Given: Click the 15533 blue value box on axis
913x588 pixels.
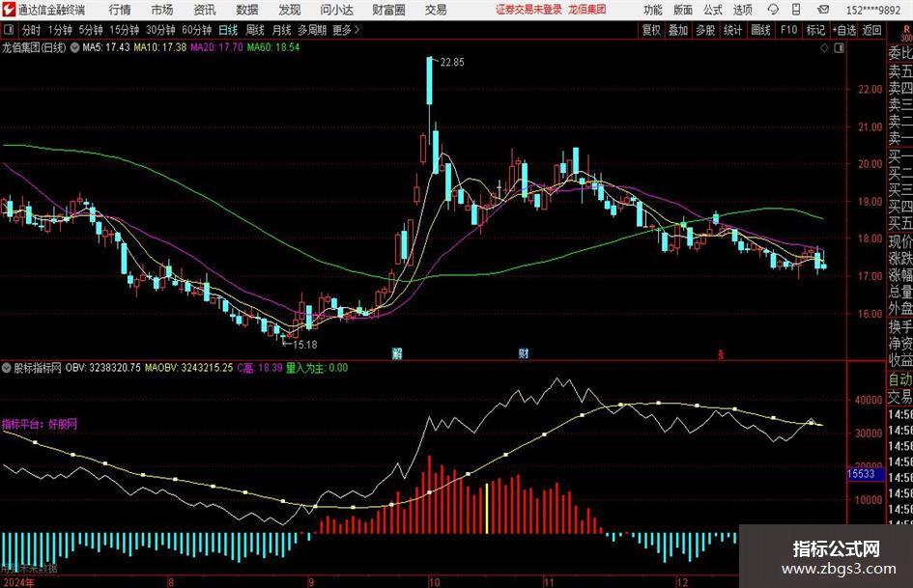Looking at the screenshot, I should 866,474.
